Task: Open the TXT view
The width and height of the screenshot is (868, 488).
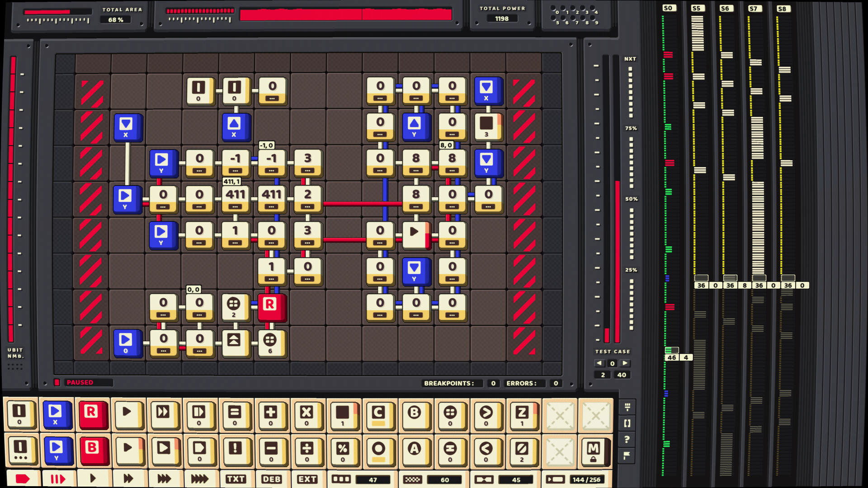Action: point(236,479)
